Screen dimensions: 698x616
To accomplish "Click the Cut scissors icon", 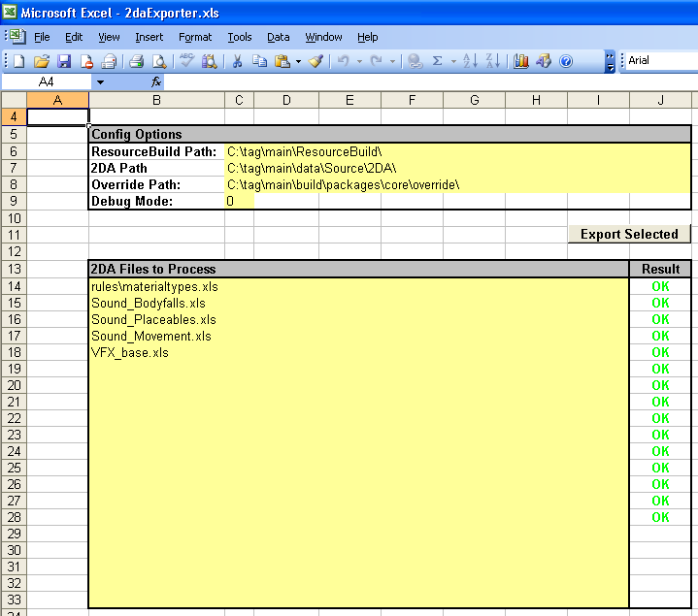I will [236, 61].
